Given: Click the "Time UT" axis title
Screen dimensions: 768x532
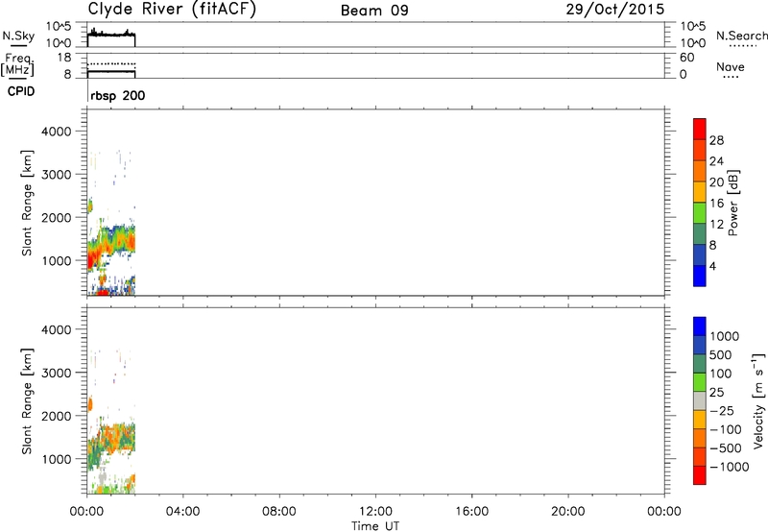Looking at the screenshot, I should [x=375, y=526].
